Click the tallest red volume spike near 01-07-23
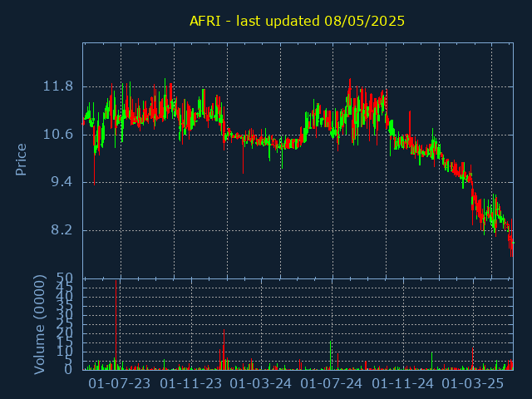The height and width of the screenshot is (399, 532). click(116, 325)
